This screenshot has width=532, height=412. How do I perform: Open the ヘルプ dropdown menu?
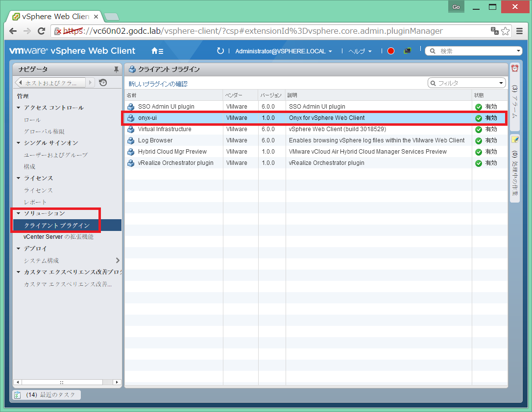pyautogui.click(x=360, y=51)
